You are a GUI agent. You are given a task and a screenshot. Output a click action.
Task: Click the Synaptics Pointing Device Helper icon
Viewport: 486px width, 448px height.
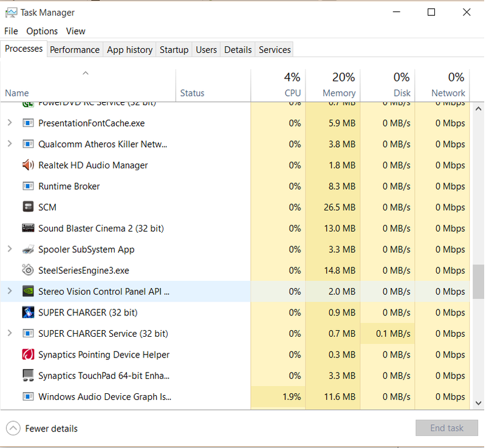(x=28, y=354)
